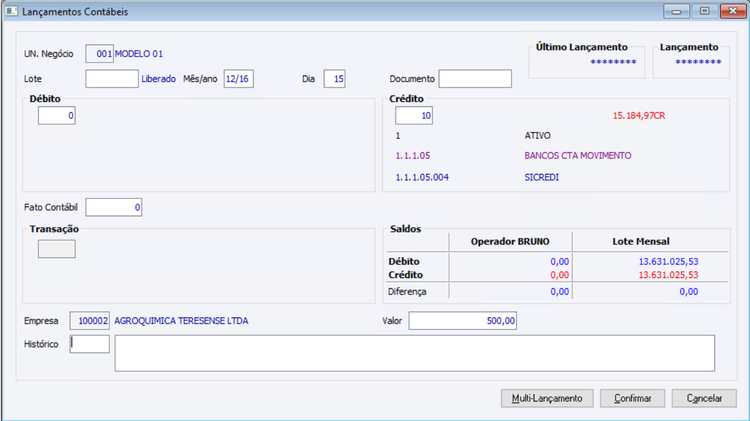The width and height of the screenshot is (750, 421).
Task: Edit the Valor field showing 500,00
Action: pos(463,321)
